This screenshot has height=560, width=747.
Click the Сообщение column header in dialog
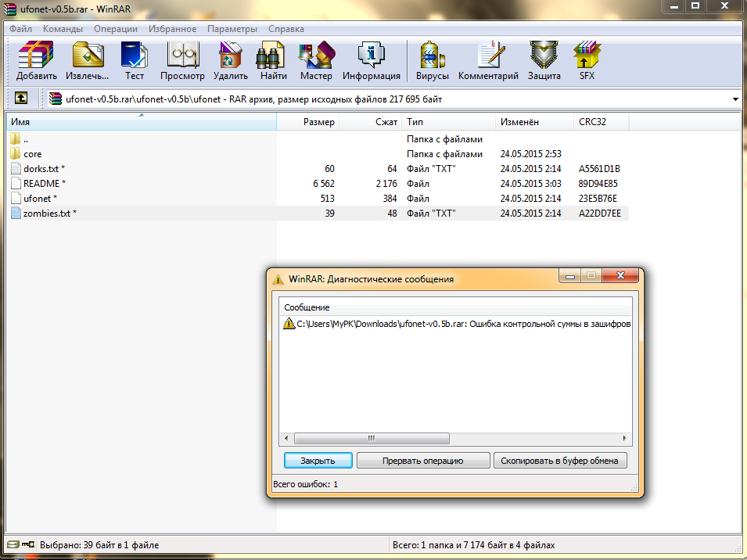[455, 307]
